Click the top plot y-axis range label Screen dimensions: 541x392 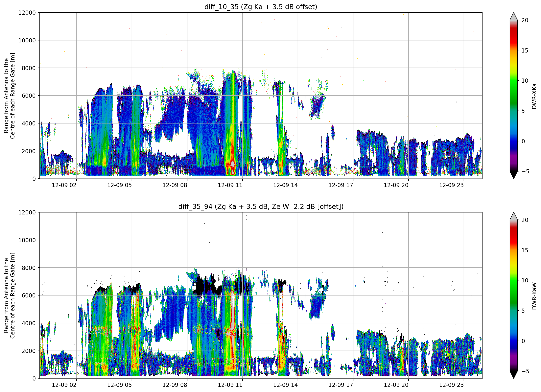9,96
